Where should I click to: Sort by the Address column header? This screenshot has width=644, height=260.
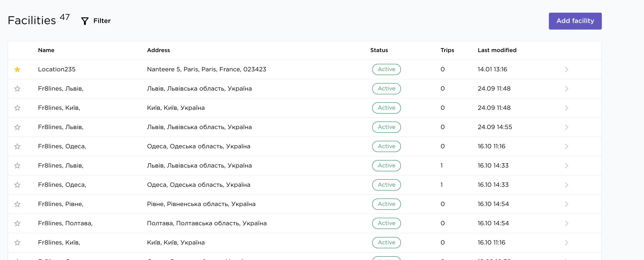(x=158, y=50)
